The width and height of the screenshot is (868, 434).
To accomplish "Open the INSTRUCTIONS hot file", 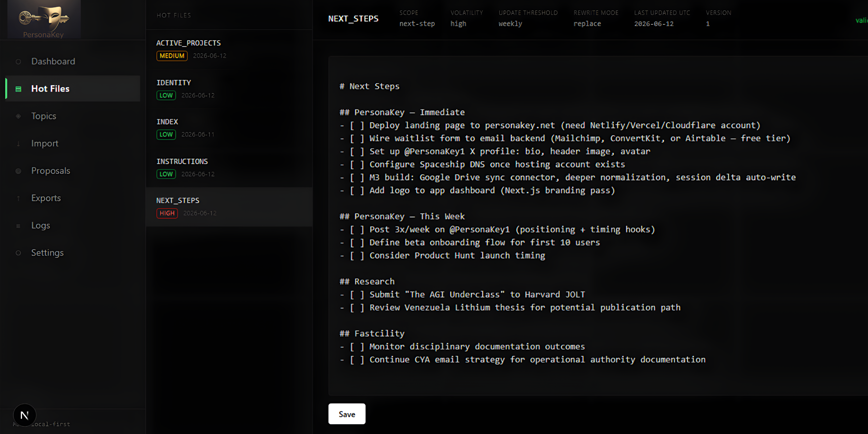I will pos(229,168).
